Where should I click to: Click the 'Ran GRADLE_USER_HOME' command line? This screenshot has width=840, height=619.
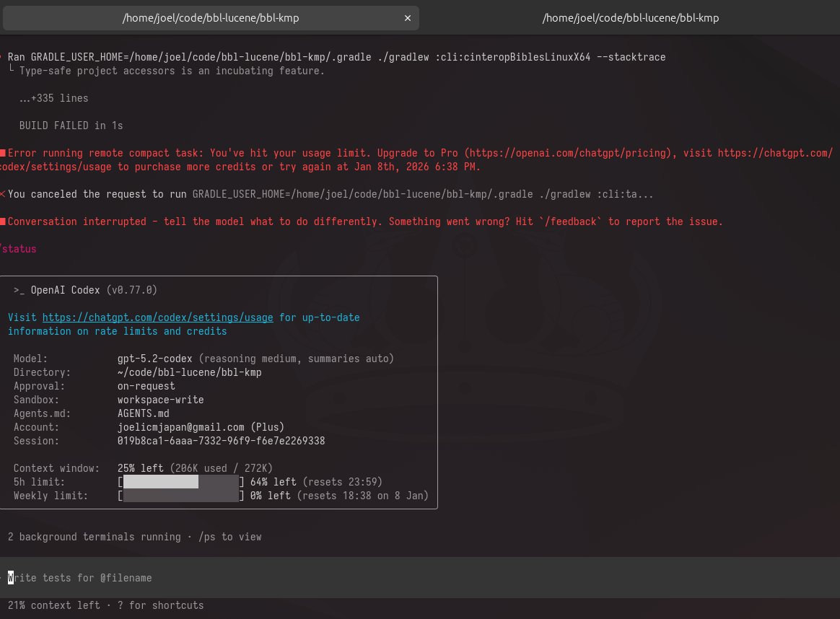tap(336, 57)
